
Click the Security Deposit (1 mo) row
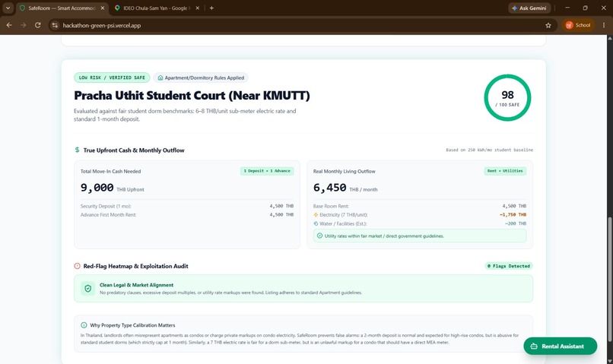tap(187, 206)
